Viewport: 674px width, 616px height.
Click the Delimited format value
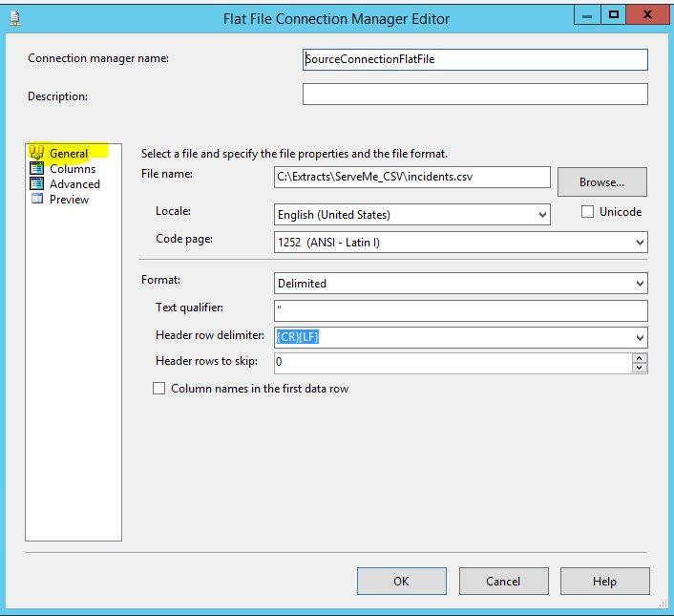pyautogui.click(x=303, y=284)
